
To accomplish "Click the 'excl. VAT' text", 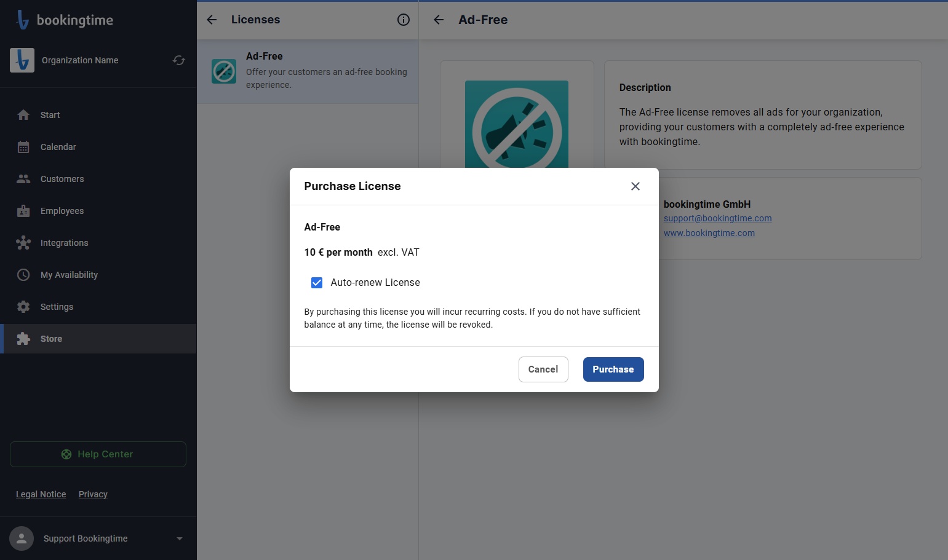I will click(399, 253).
